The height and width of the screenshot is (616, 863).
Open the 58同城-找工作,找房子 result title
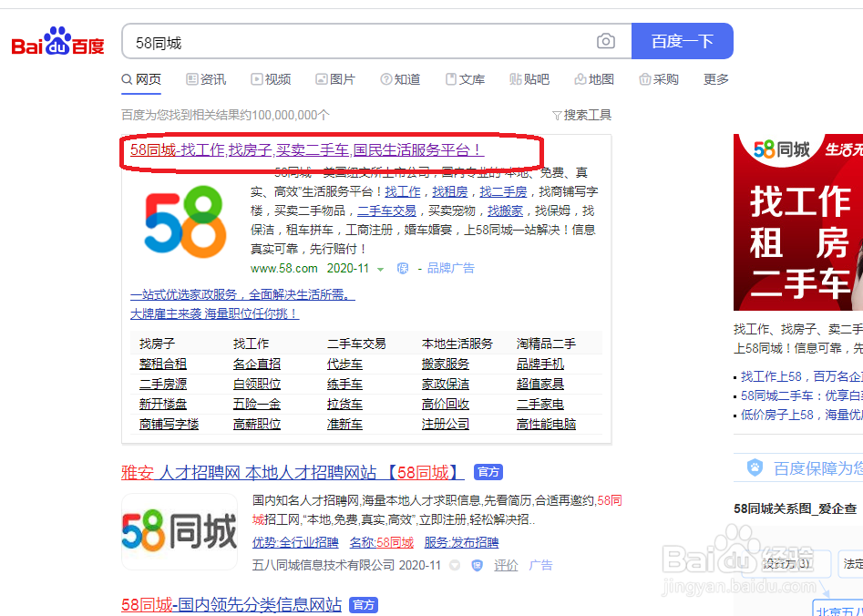click(x=307, y=149)
